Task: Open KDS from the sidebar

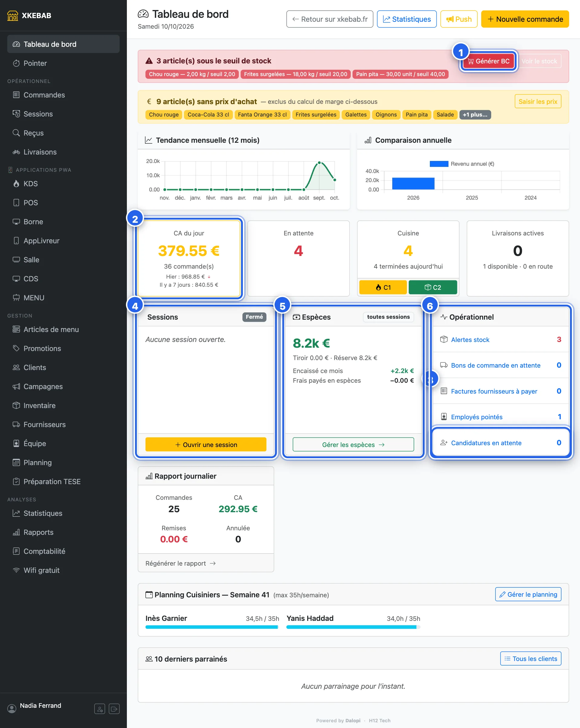Action: click(x=63, y=184)
